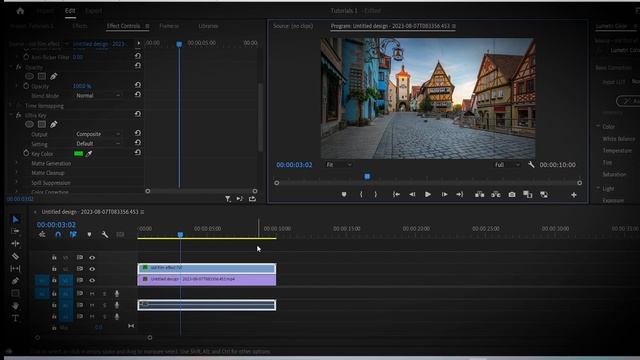Create ellipse mask under Opacity effect
The width and height of the screenshot is (640, 360).
pos(29,76)
